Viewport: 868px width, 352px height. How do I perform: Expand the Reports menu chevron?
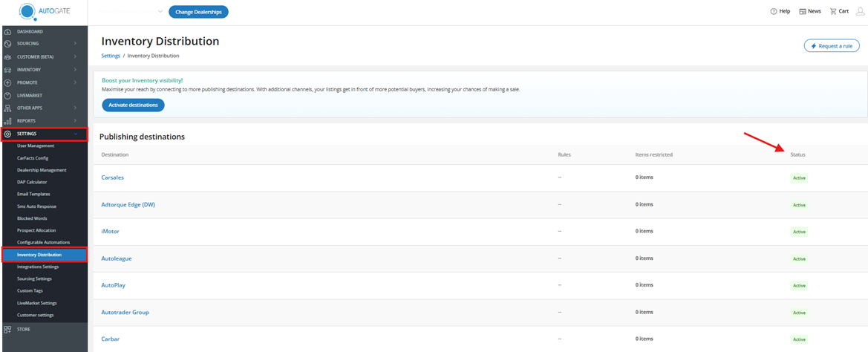pos(75,120)
